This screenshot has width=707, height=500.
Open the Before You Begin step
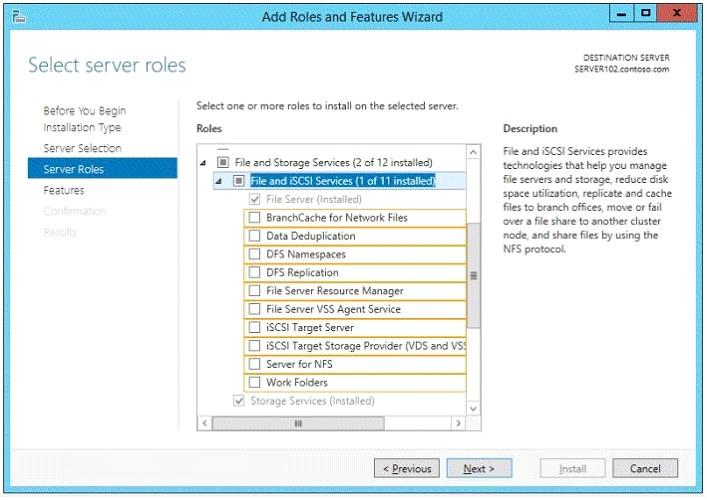[85, 111]
